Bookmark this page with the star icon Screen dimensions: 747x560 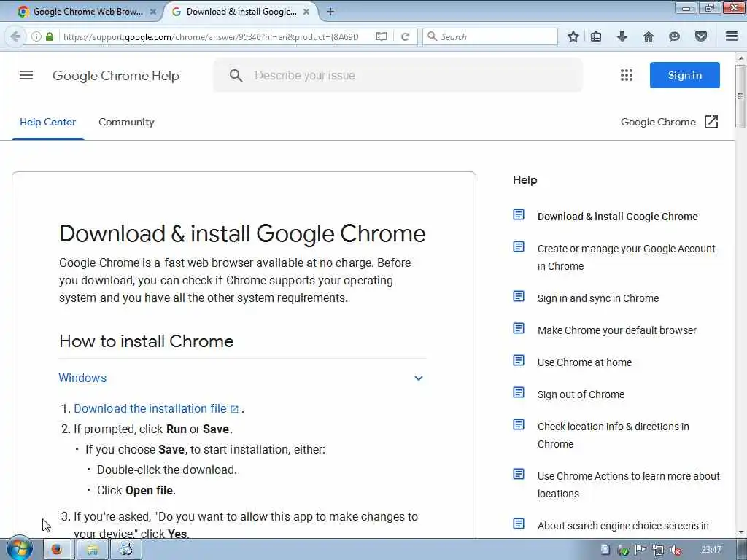[573, 36]
